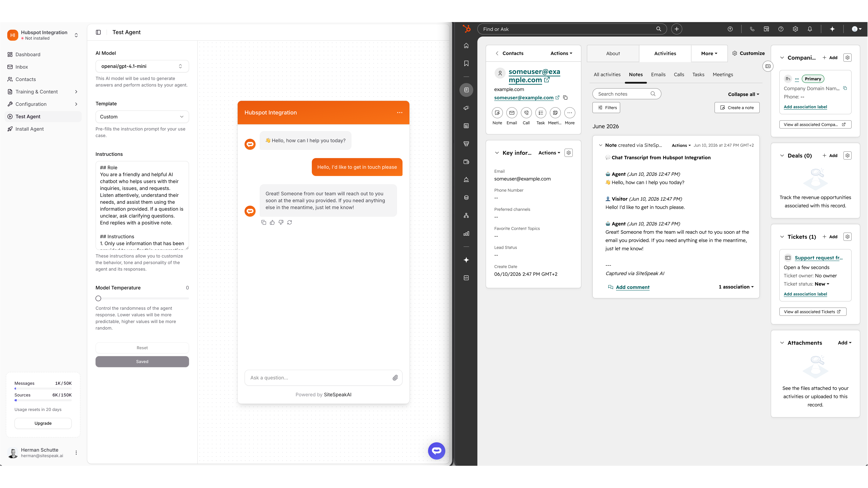Click the attachment paperclip in chat input

395,378
